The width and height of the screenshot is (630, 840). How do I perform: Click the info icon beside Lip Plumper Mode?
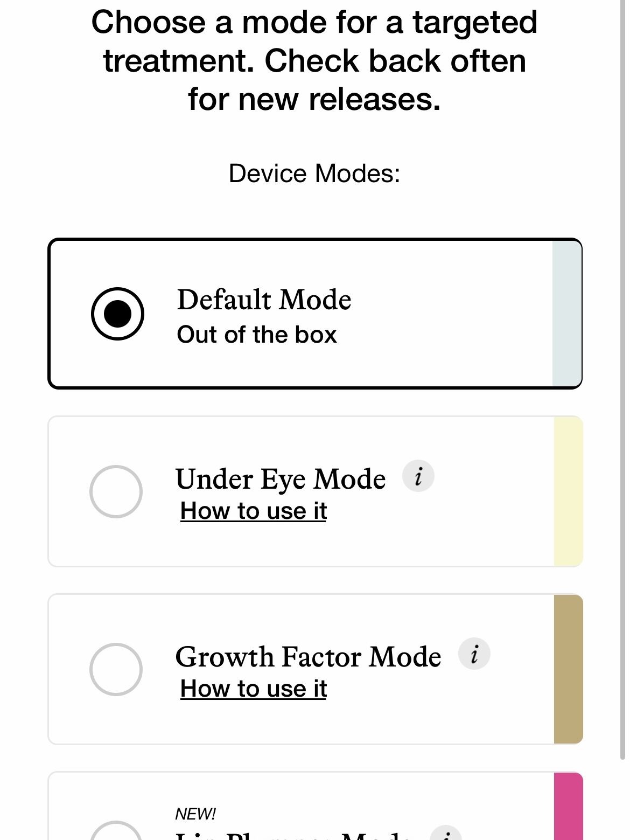click(x=446, y=834)
